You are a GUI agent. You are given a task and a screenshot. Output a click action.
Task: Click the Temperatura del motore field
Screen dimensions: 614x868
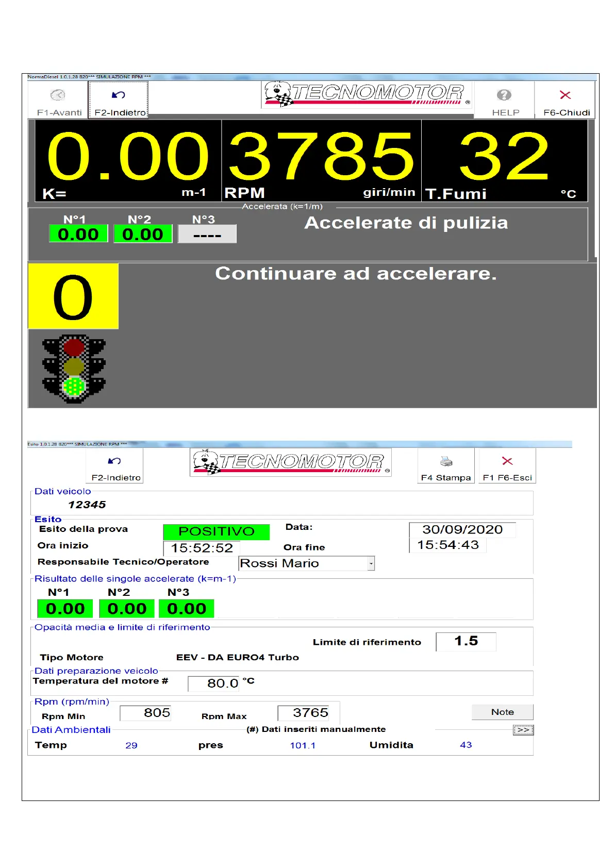(213, 683)
